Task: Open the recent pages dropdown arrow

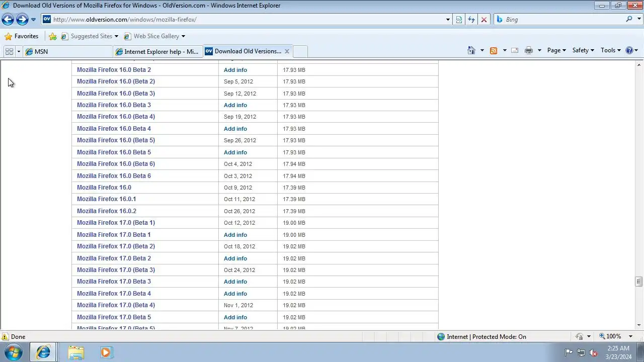Action: click(33, 20)
